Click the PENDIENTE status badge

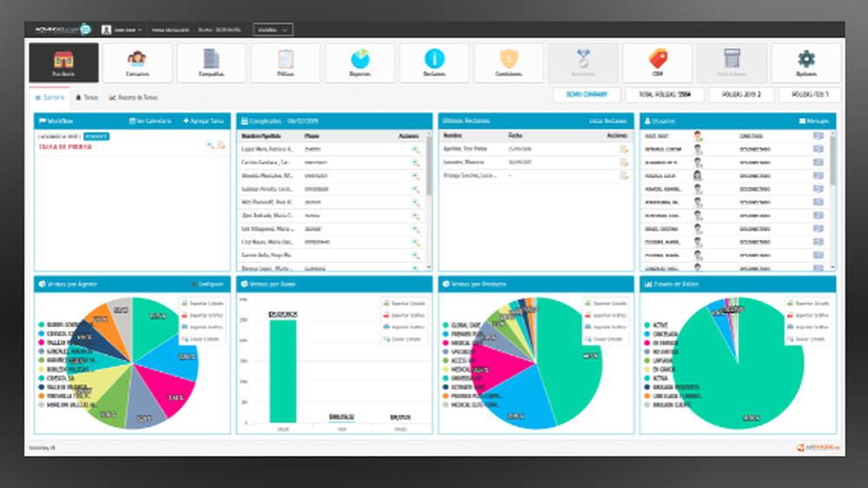[96, 136]
